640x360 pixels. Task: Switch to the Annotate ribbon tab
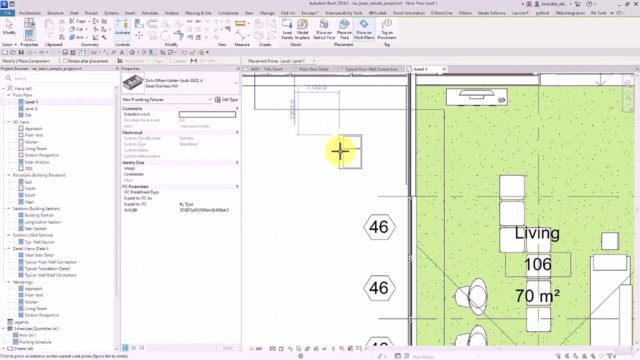(x=150, y=13)
